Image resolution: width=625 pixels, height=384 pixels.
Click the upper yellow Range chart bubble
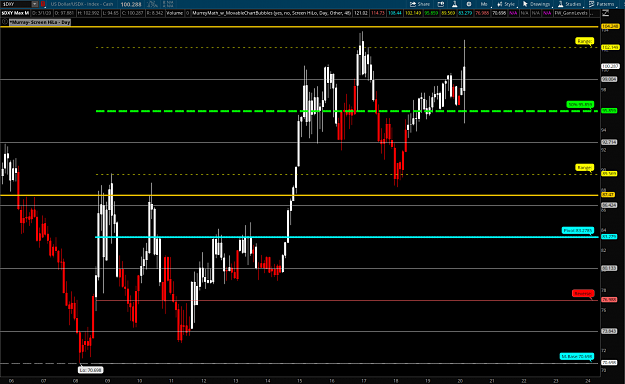click(584, 41)
